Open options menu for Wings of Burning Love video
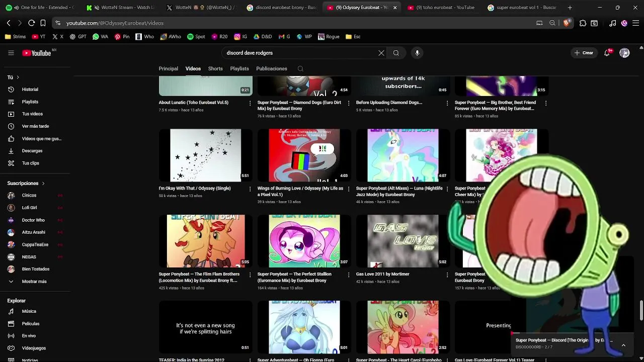 [x=349, y=189]
